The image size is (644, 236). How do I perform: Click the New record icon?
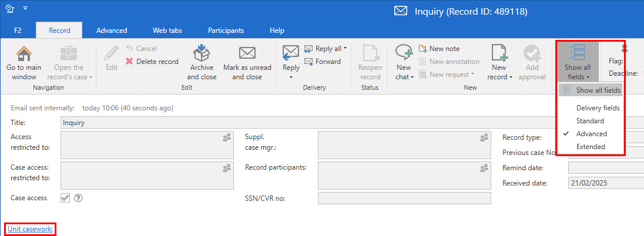499,54
